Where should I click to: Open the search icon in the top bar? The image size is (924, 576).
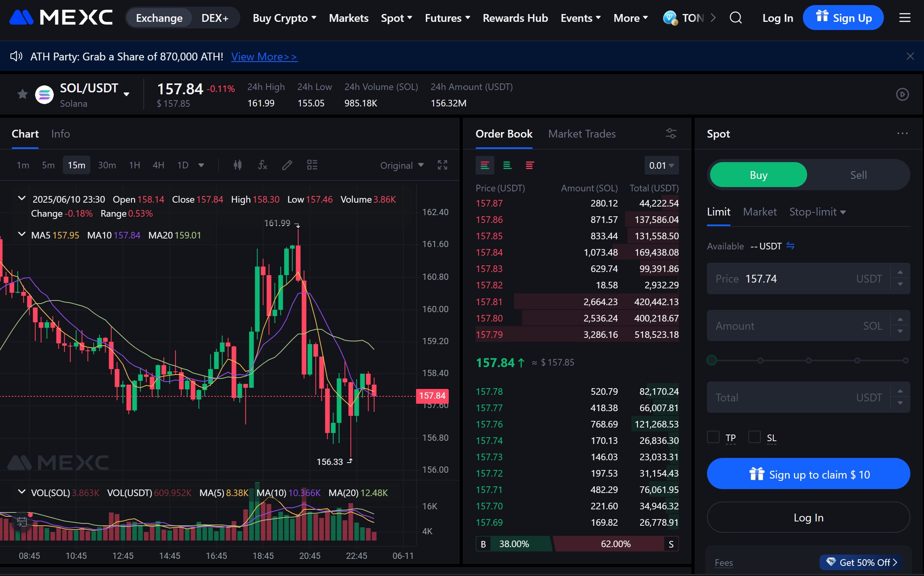(736, 18)
